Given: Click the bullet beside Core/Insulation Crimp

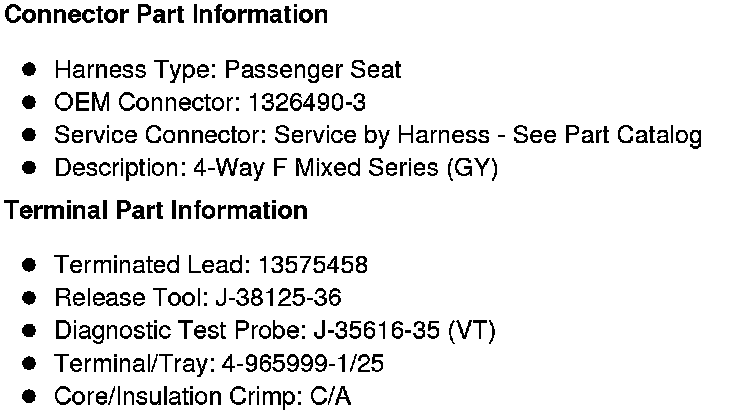Looking at the screenshot, I should [30, 396].
